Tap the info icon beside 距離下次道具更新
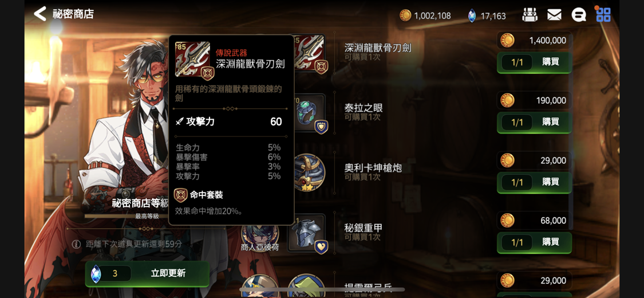644x298 pixels. (x=76, y=244)
